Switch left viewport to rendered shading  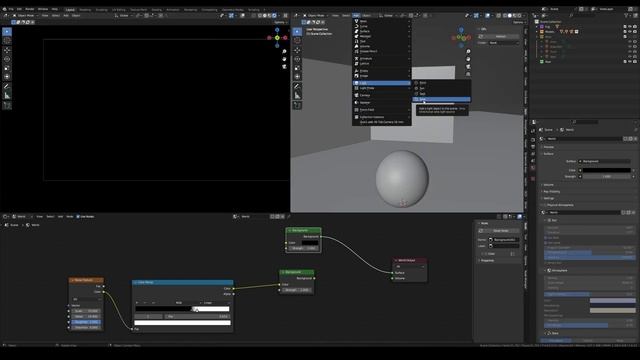pyautogui.click(x=274, y=16)
